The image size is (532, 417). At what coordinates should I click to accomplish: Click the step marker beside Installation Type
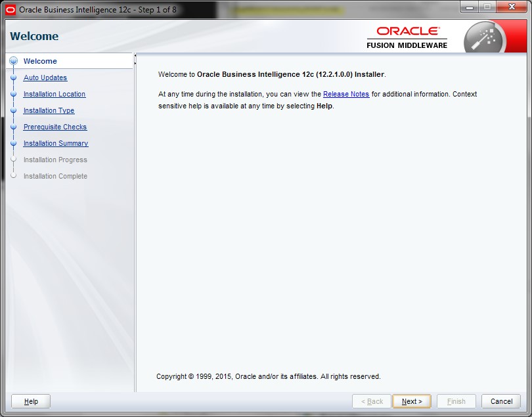[13, 110]
